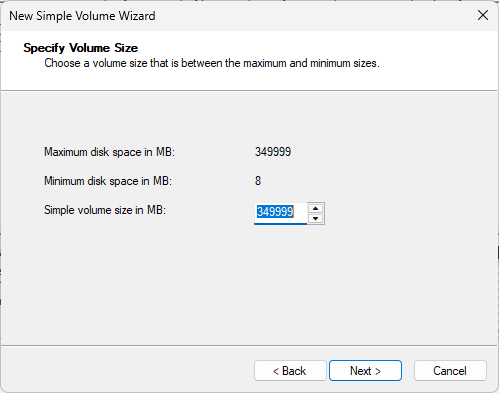Screen dimensions: 499x393
Task: Click the Next > button
Action: point(365,370)
